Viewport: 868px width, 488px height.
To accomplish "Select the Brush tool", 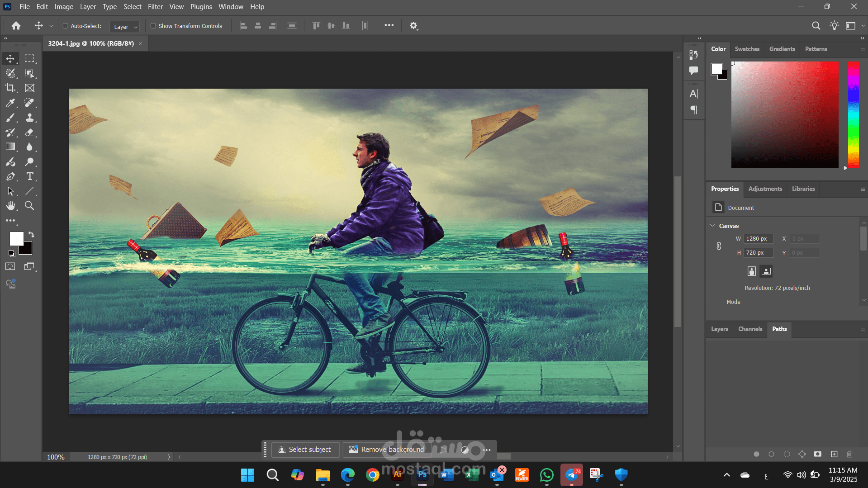I will [10, 118].
